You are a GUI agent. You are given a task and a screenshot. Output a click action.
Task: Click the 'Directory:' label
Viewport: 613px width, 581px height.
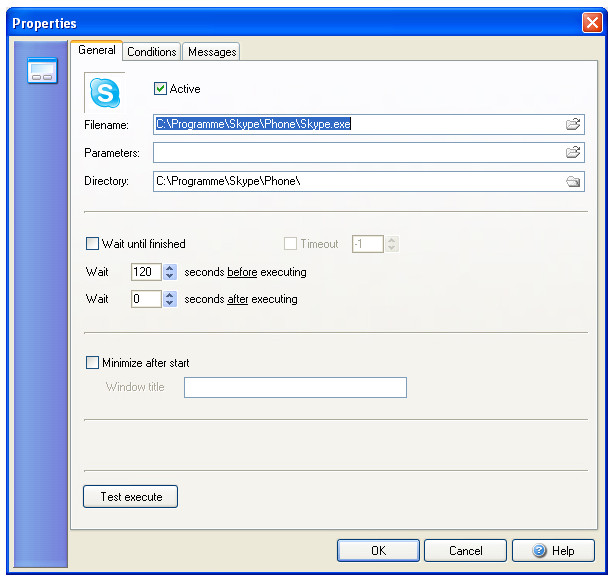tap(106, 181)
